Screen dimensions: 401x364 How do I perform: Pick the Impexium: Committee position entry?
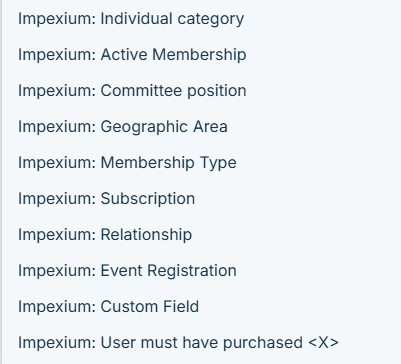(x=201, y=91)
